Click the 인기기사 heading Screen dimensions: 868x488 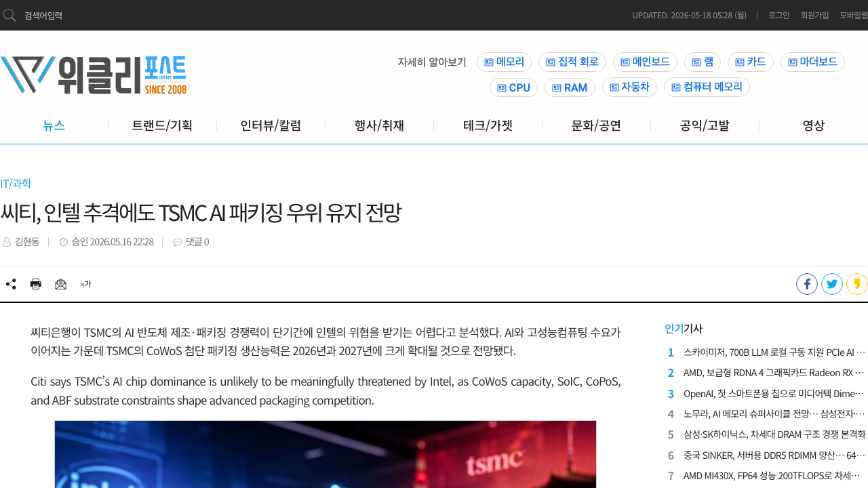(x=684, y=329)
